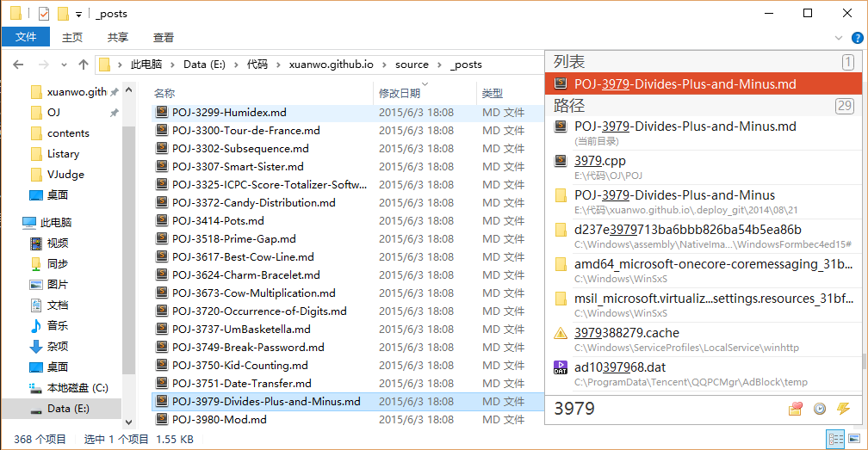Click the New Folder icon in title bar

pos(63,14)
